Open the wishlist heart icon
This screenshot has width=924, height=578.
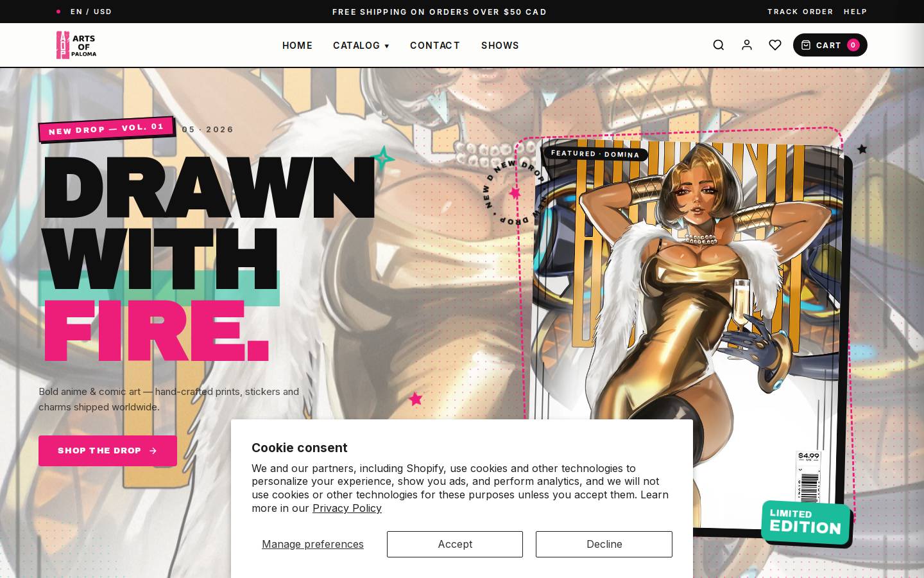pyautogui.click(x=775, y=45)
